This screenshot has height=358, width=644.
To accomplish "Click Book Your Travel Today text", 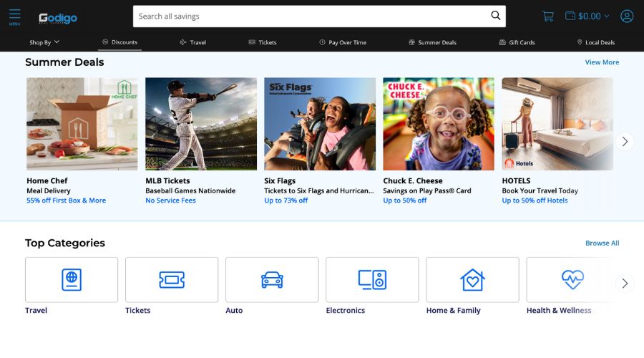I will pyautogui.click(x=540, y=190).
